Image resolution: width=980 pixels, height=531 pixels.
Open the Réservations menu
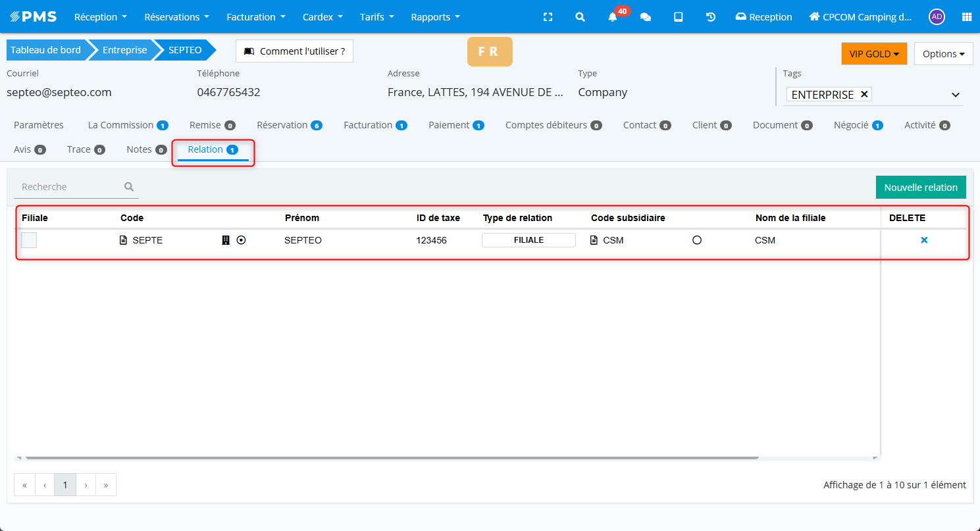point(176,17)
